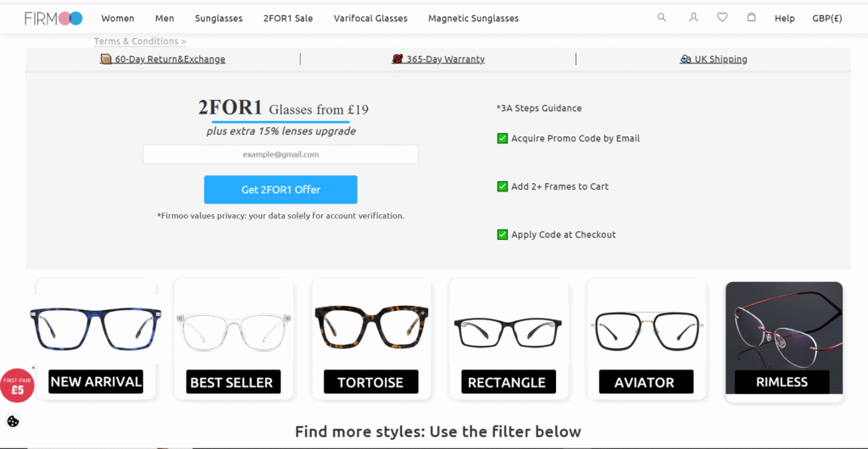
Task: Click the Firmoo logo
Action: pyautogui.click(x=53, y=19)
